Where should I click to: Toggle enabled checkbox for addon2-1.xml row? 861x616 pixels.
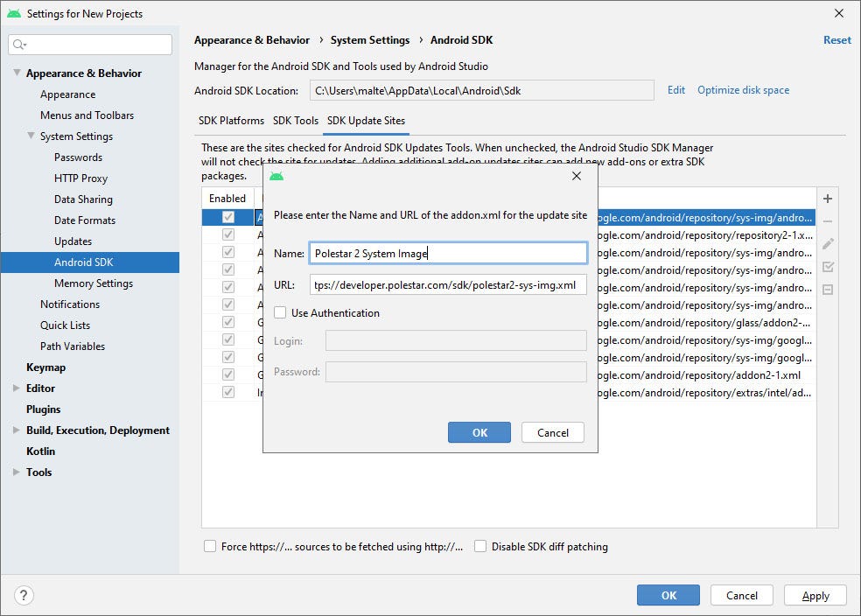coord(227,375)
